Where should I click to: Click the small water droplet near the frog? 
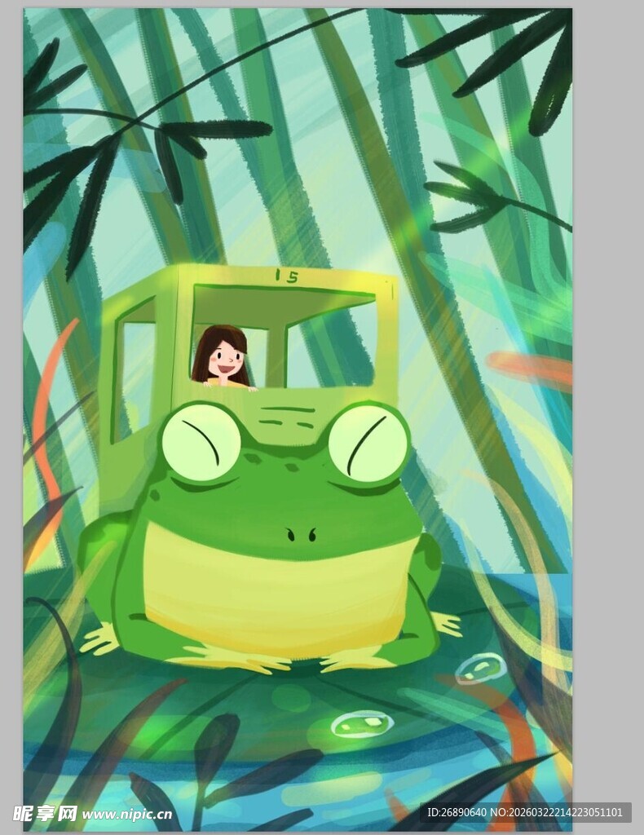(x=479, y=669)
